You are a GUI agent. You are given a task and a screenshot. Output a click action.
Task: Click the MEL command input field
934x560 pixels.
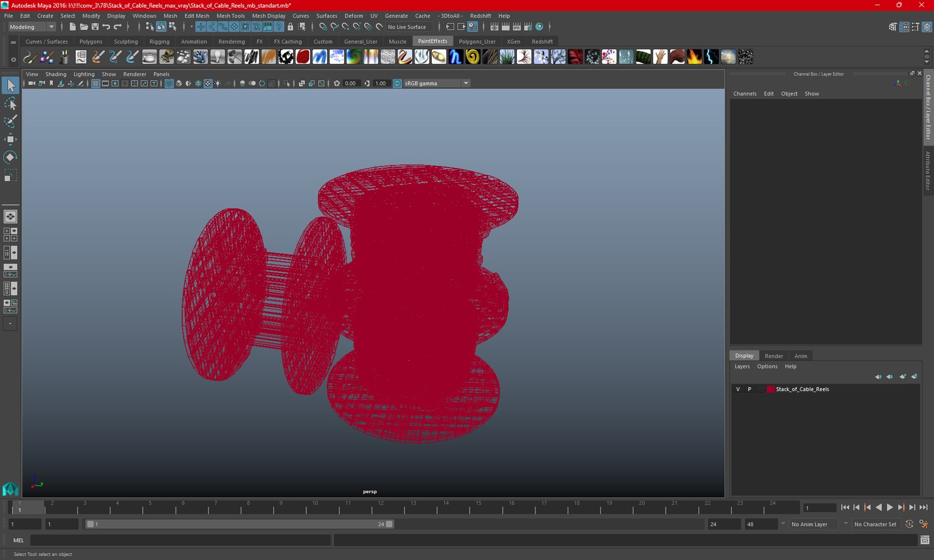pyautogui.click(x=181, y=540)
